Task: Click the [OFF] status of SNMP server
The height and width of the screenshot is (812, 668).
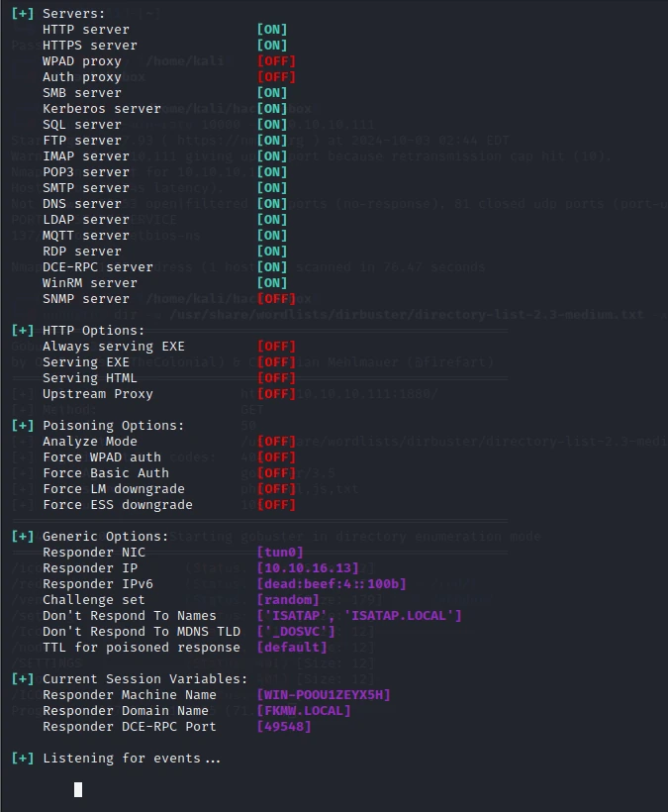Action: (x=276, y=299)
